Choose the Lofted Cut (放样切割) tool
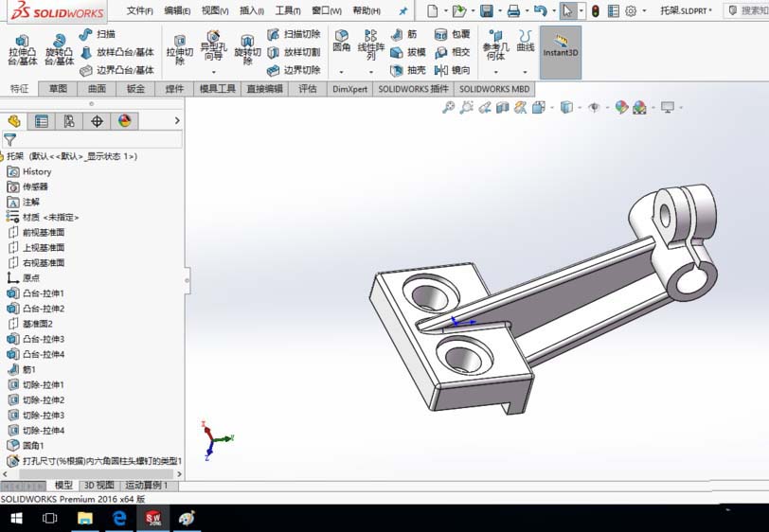769x532 pixels. pyautogui.click(x=294, y=52)
